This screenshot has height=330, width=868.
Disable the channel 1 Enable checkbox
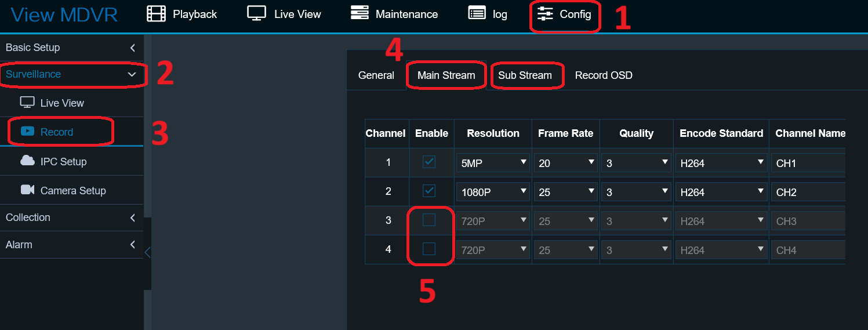[x=429, y=162]
